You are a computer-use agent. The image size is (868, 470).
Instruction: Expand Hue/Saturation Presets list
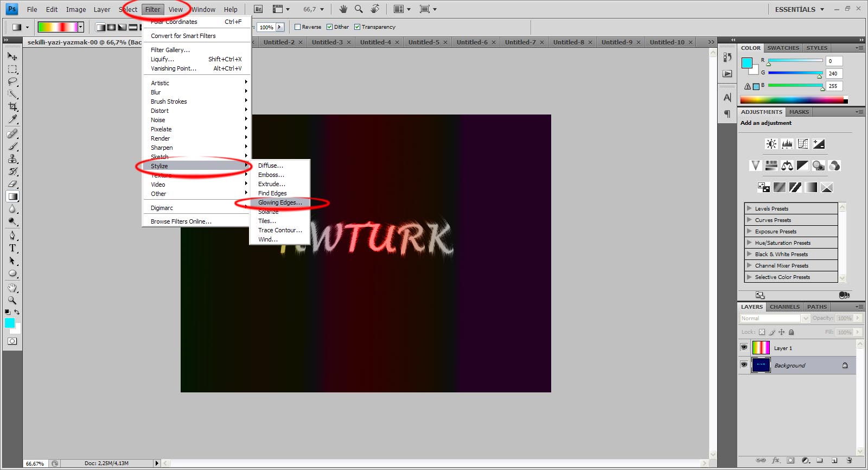[749, 243]
